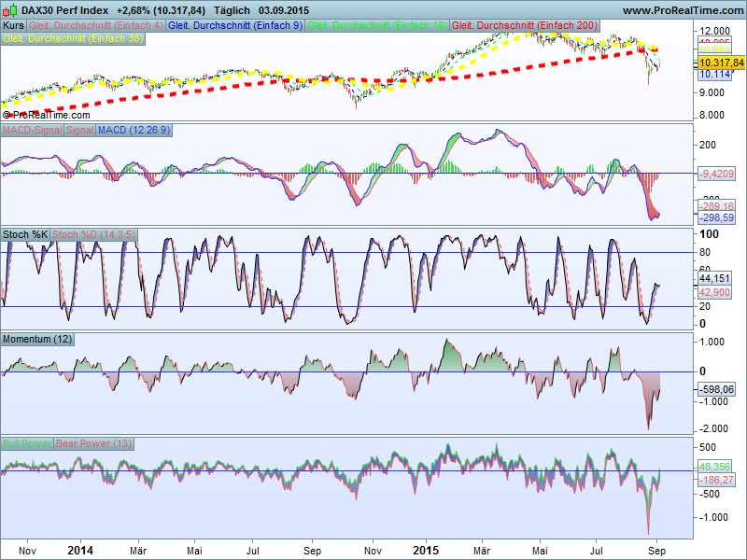
Task: Click the www.ProRealTime.com link at top
Action: pos(684,10)
